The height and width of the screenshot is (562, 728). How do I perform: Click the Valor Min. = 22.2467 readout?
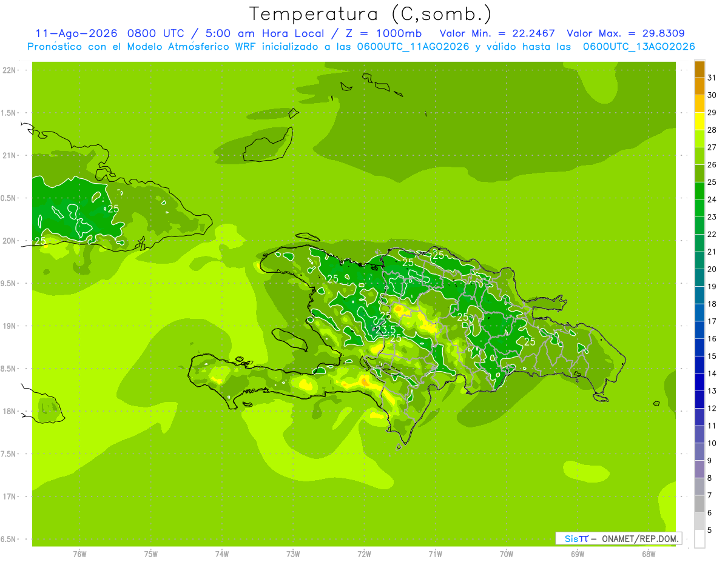coord(497,33)
